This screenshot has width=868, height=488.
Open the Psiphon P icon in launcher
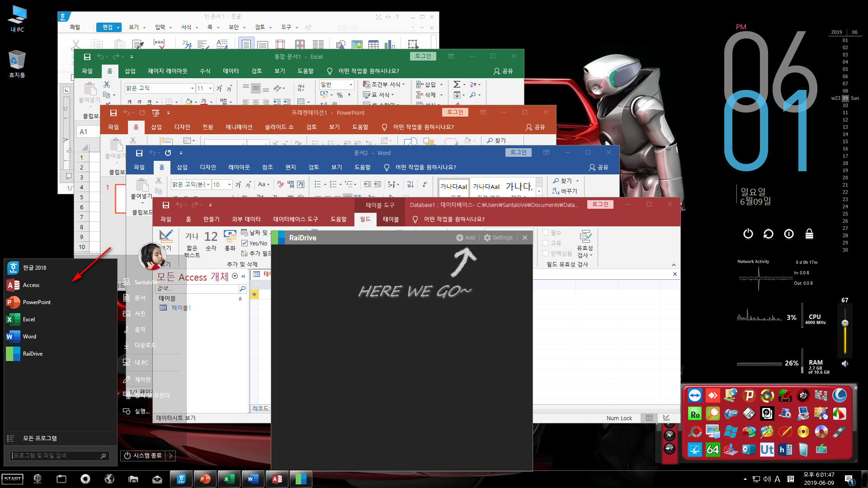(x=749, y=396)
